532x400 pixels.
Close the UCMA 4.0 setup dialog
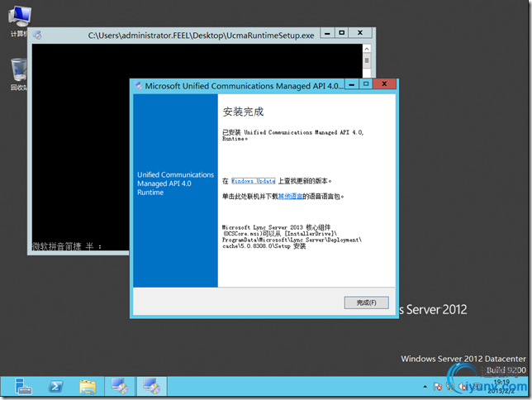point(384,83)
